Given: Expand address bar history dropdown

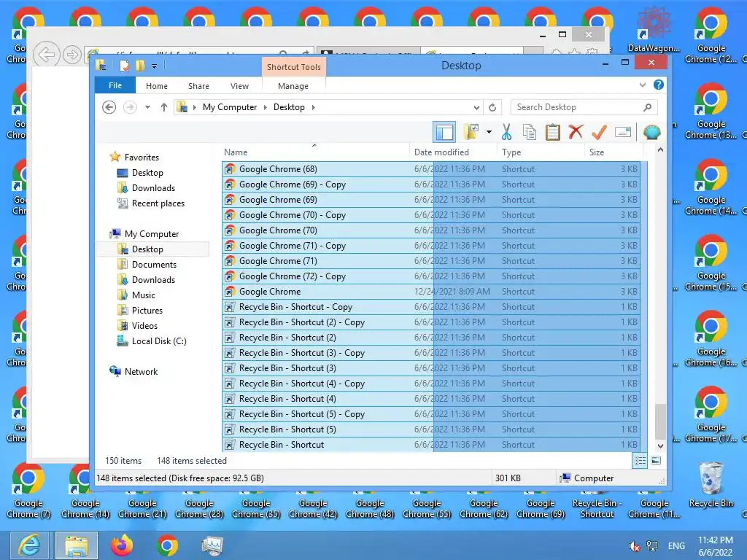Looking at the screenshot, I should point(476,107).
